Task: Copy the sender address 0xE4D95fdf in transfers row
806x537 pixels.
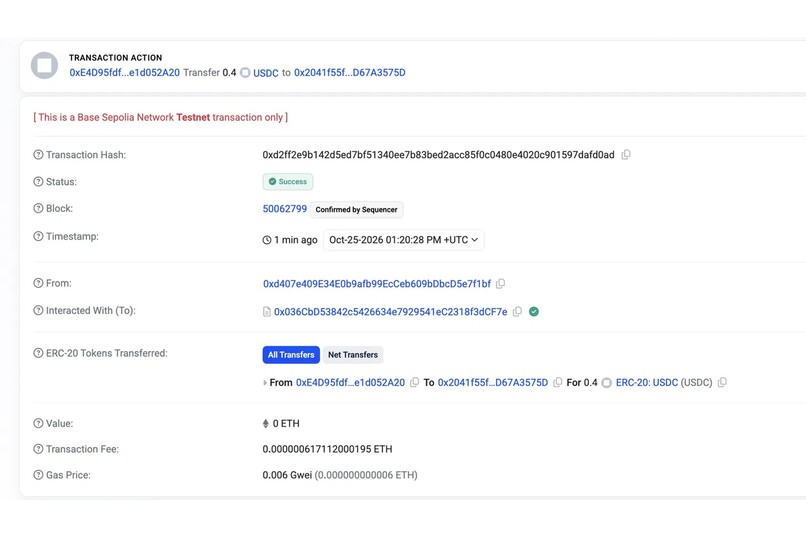Action: tap(414, 382)
